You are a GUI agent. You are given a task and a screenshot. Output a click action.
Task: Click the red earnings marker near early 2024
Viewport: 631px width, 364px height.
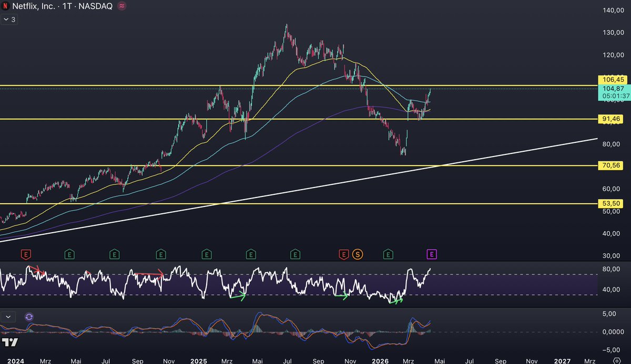(26, 254)
